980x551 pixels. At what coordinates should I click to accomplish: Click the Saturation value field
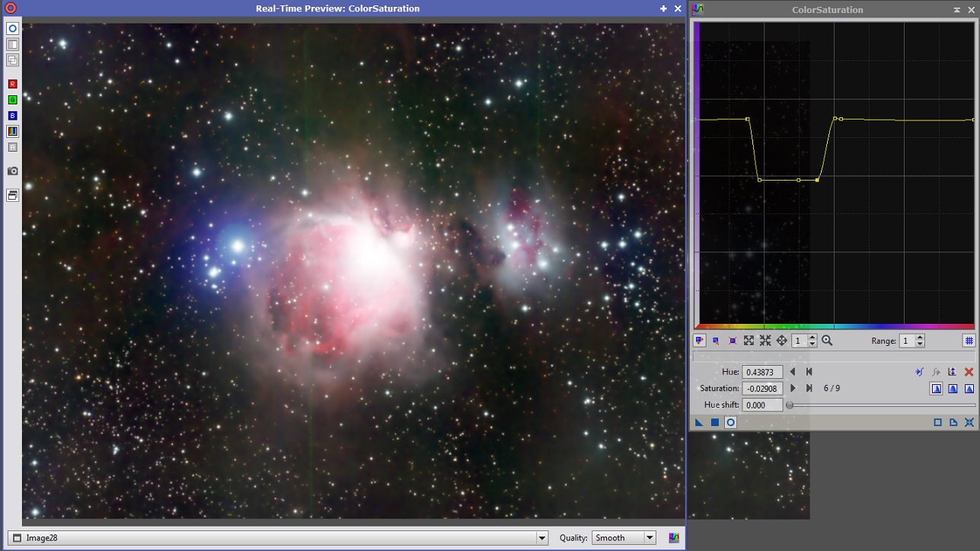pyautogui.click(x=762, y=389)
